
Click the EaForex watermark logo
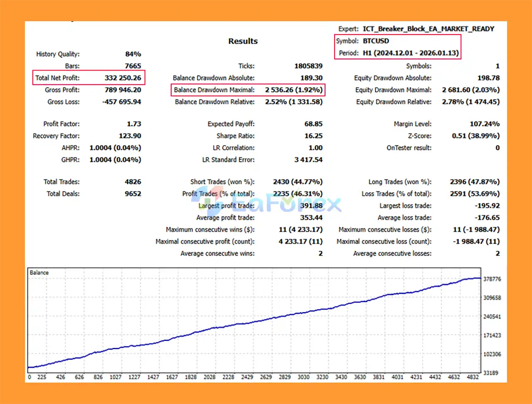click(266, 204)
